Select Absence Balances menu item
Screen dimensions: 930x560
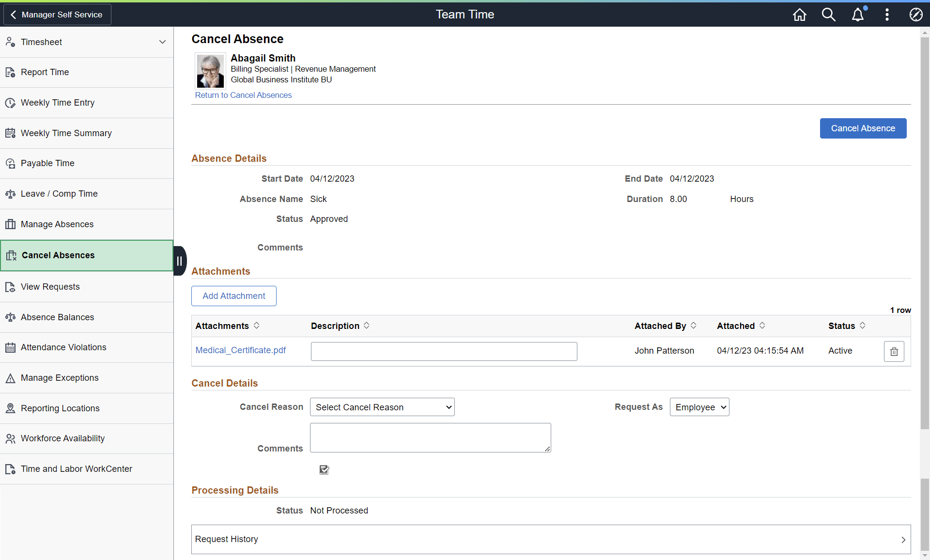point(57,317)
